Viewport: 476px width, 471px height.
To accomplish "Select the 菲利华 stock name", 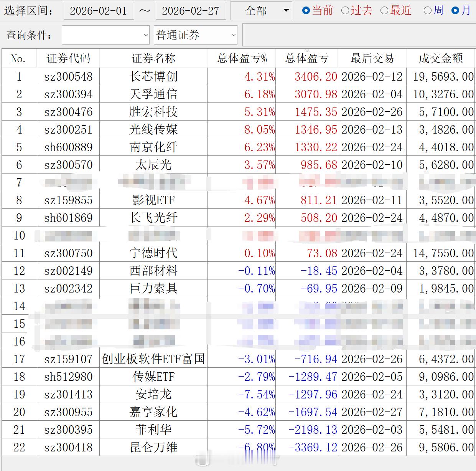I will click(153, 430).
